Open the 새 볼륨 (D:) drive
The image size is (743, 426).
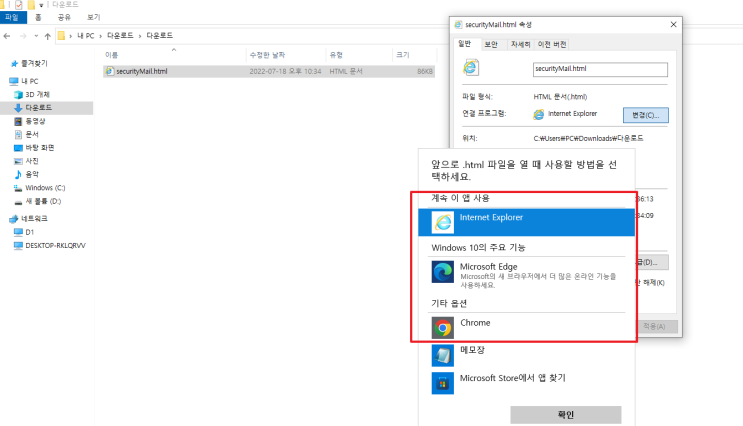coord(37,201)
